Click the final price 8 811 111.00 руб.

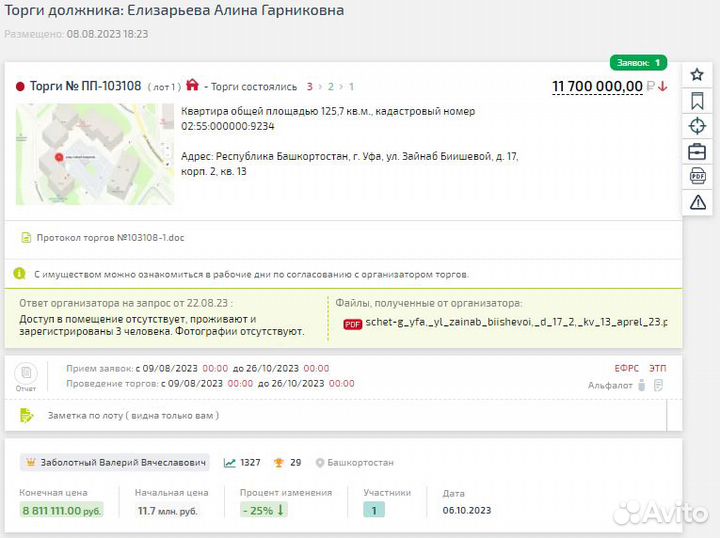(x=62, y=510)
